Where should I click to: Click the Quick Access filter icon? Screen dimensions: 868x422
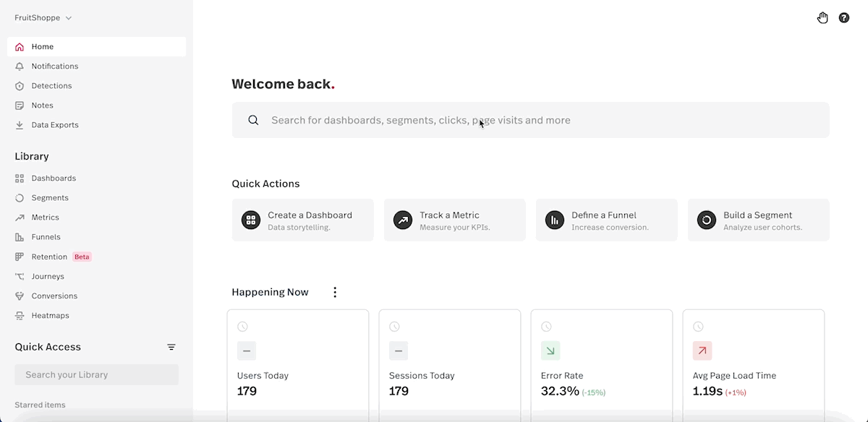tap(171, 348)
